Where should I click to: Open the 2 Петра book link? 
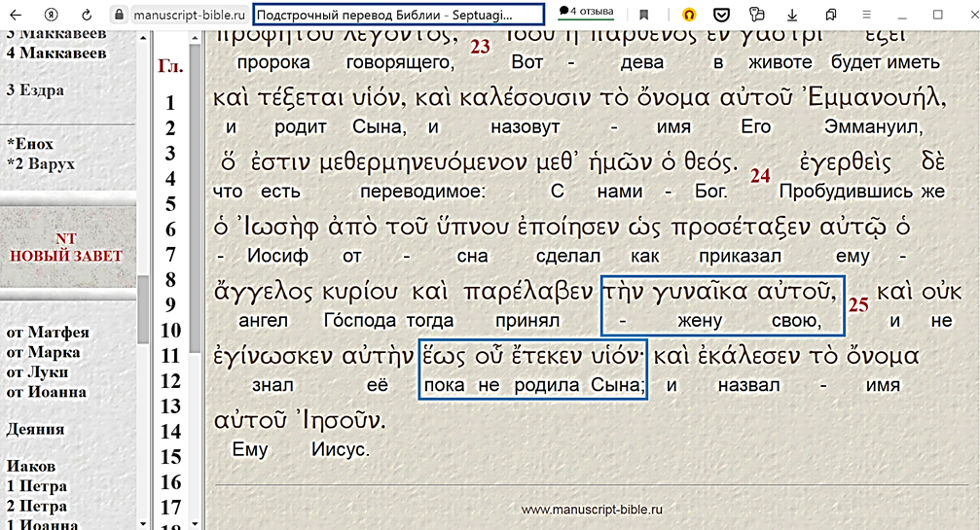36,507
